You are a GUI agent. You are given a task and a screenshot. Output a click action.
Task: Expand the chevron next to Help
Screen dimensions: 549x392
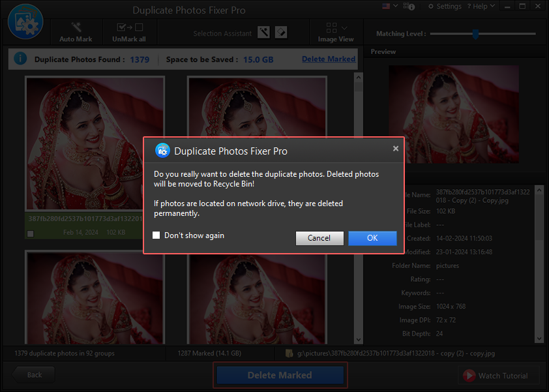click(492, 6)
